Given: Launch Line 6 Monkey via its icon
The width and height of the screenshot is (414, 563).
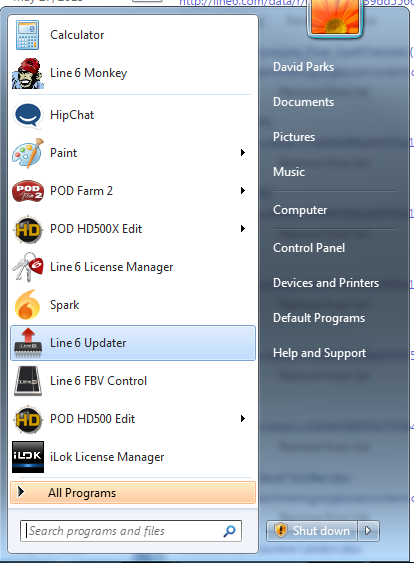Looking at the screenshot, I should point(28,73).
